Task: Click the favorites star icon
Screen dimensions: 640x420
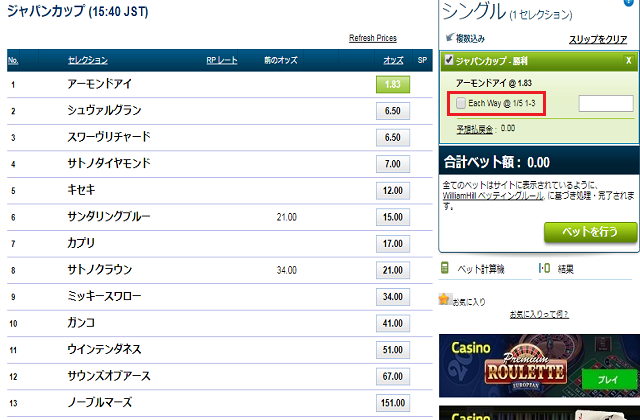Action: tap(444, 298)
